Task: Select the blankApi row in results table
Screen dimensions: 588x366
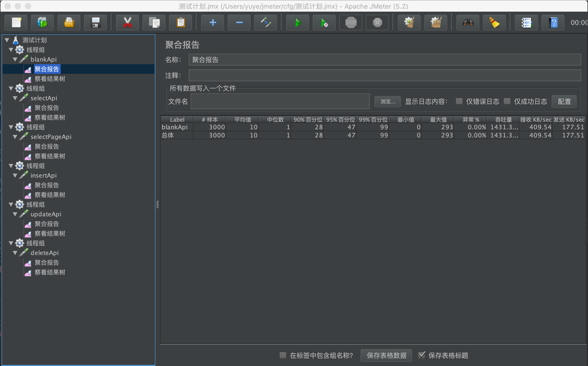Action: [x=372, y=127]
